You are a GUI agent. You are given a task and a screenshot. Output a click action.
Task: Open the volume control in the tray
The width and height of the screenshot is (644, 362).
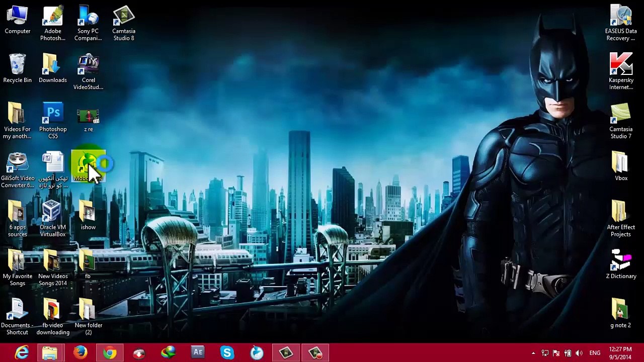579,353
